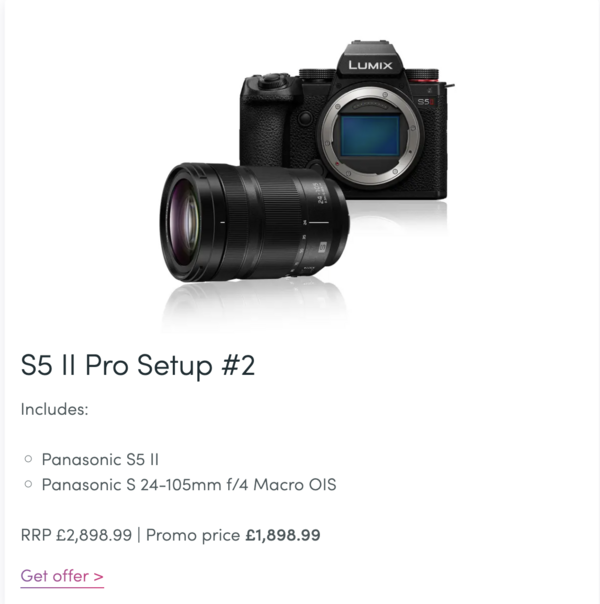Click the LUMIX logo on the camera
This screenshot has width=600, height=604.
(x=370, y=66)
